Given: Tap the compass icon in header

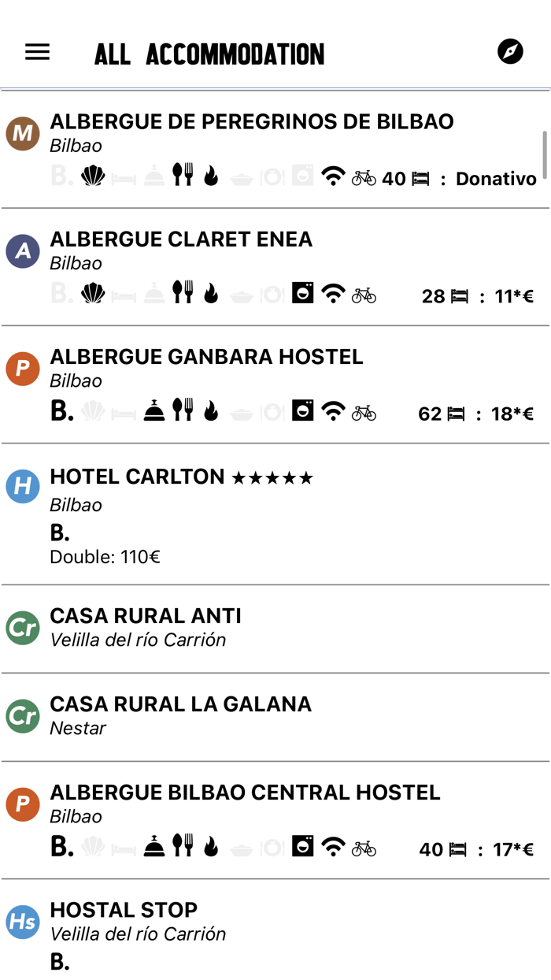Looking at the screenshot, I should coord(510,52).
